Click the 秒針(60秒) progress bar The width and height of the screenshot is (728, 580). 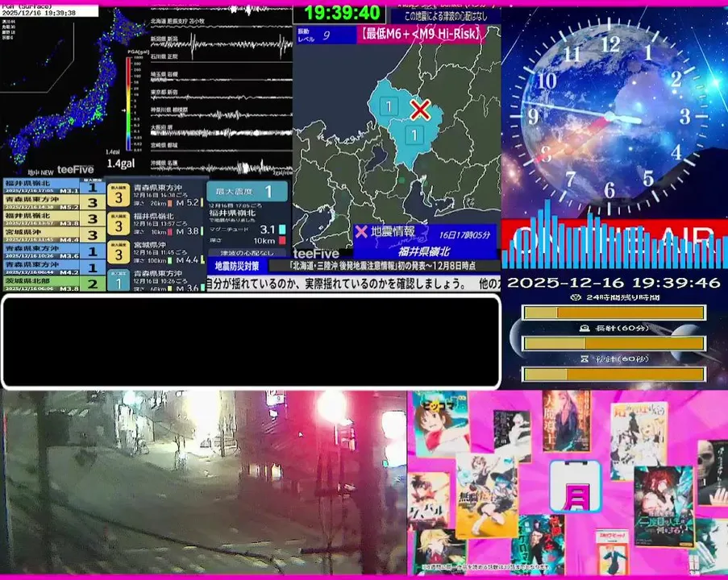coord(614,374)
